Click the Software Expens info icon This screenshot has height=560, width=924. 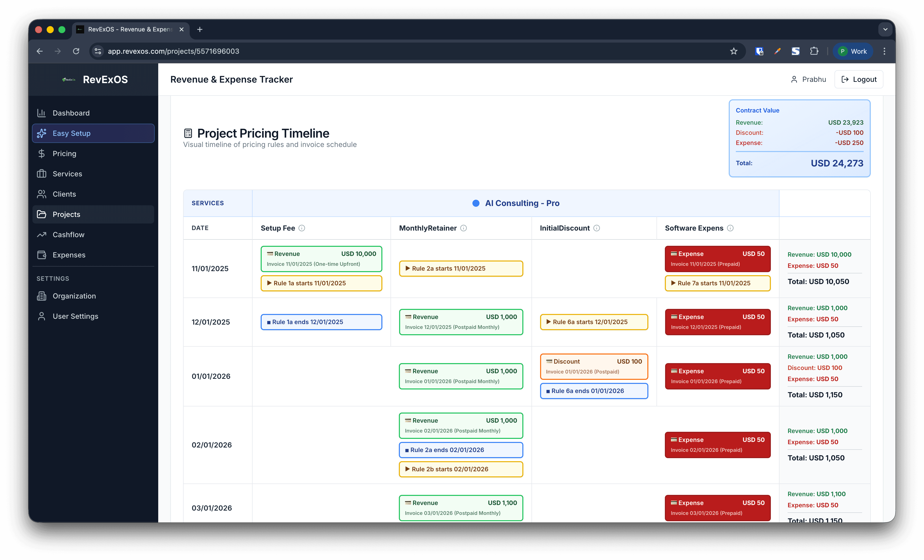click(730, 228)
